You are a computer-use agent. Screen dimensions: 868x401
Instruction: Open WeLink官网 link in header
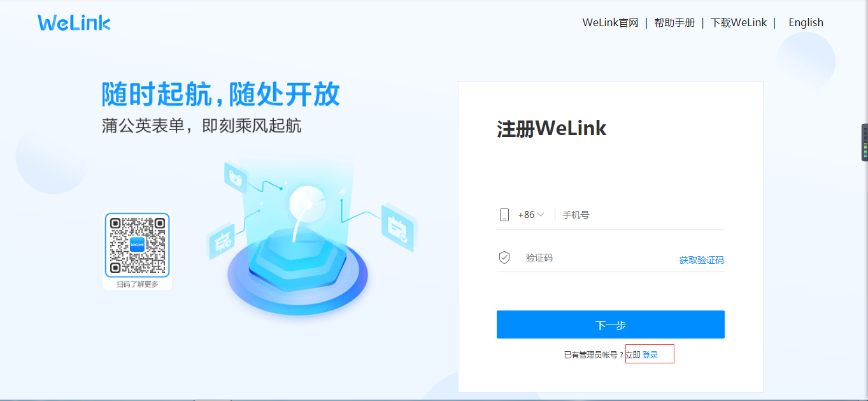click(x=610, y=23)
